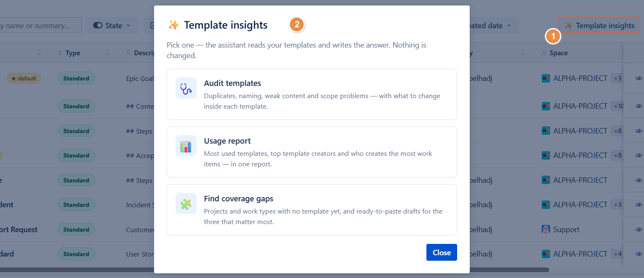Click the 'Epic Goal' description cell
This screenshot has width=644, height=278.
[x=140, y=78]
